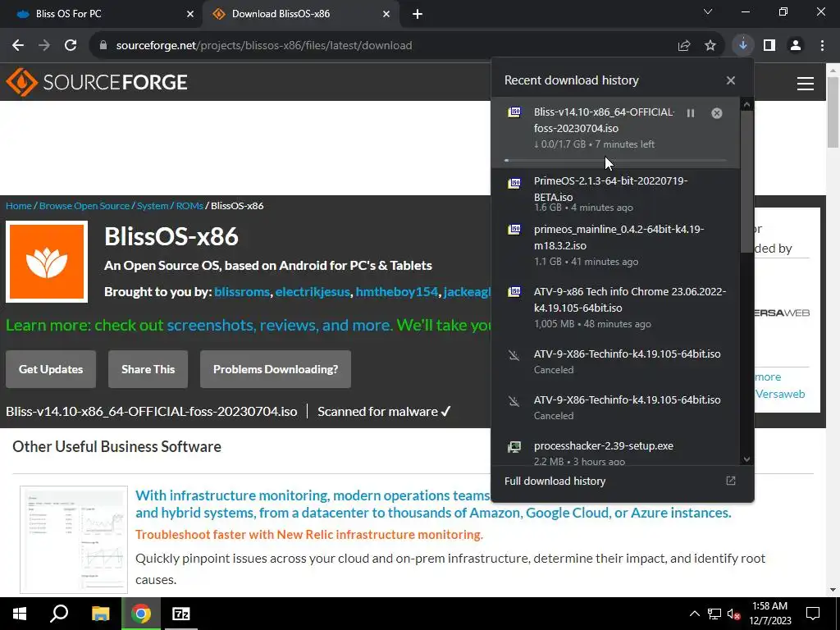Click the page vertical scrollbar thumb
Viewport: 840px width, 630px height.
833,112
